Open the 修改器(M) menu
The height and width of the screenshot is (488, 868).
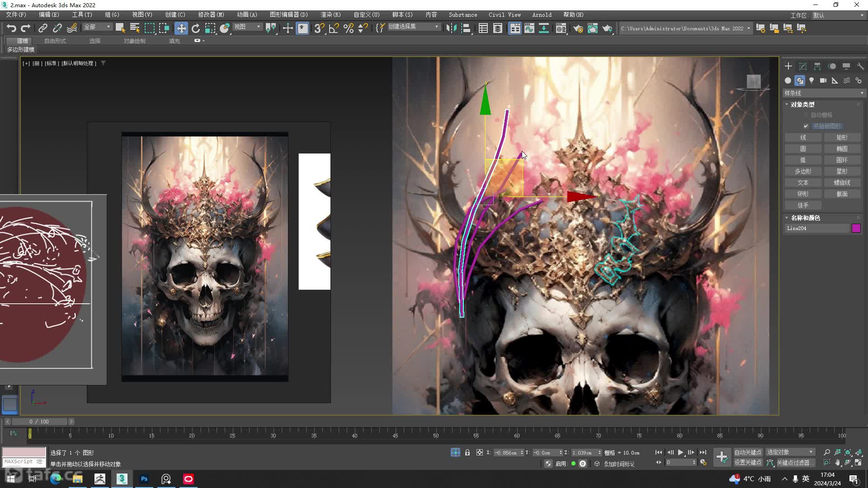click(211, 15)
